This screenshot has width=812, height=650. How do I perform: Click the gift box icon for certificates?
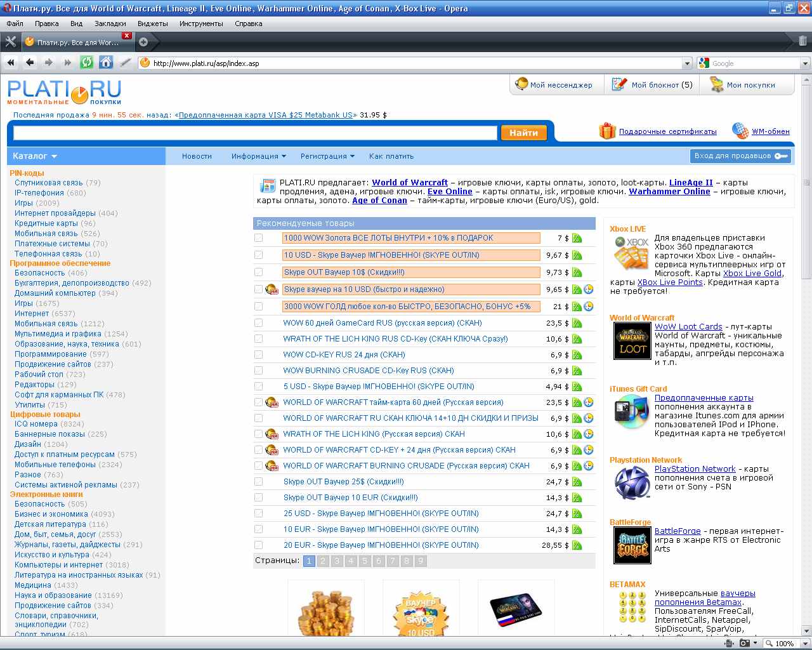click(x=607, y=131)
